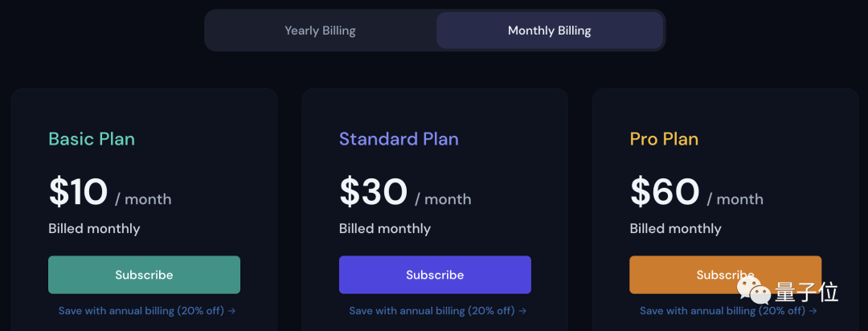
Task: Subscribe to the Standard Plan
Action: click(x=435, y=275)
